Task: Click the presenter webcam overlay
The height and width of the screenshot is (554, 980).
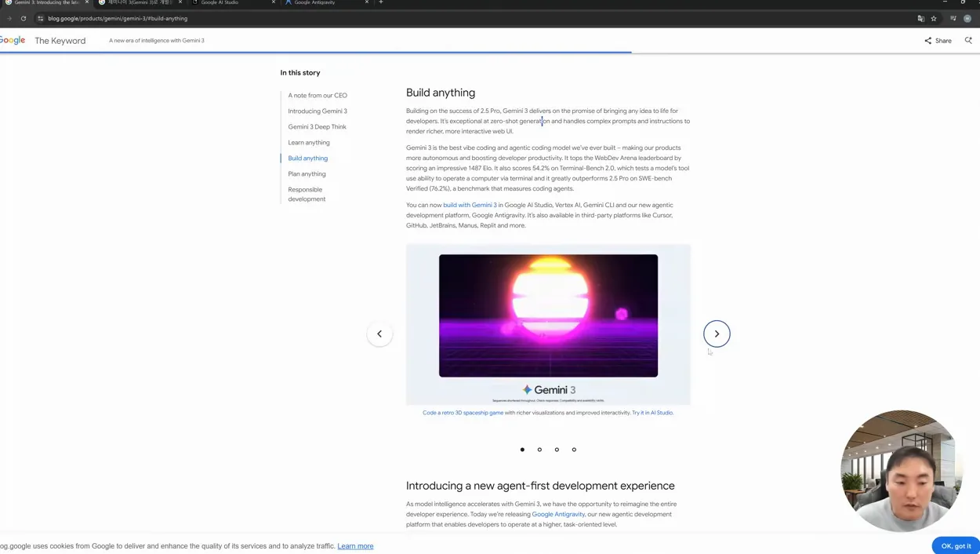Action: click(902, 471)
